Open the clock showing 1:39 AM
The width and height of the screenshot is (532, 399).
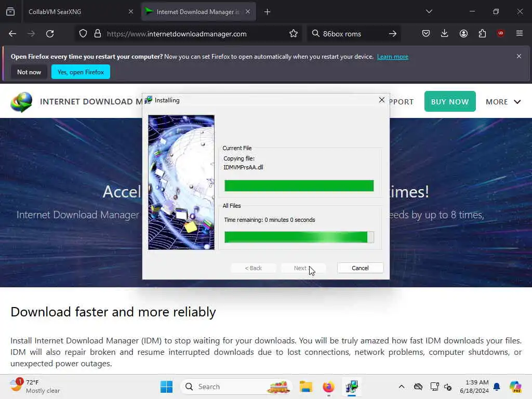pos(474,387)
